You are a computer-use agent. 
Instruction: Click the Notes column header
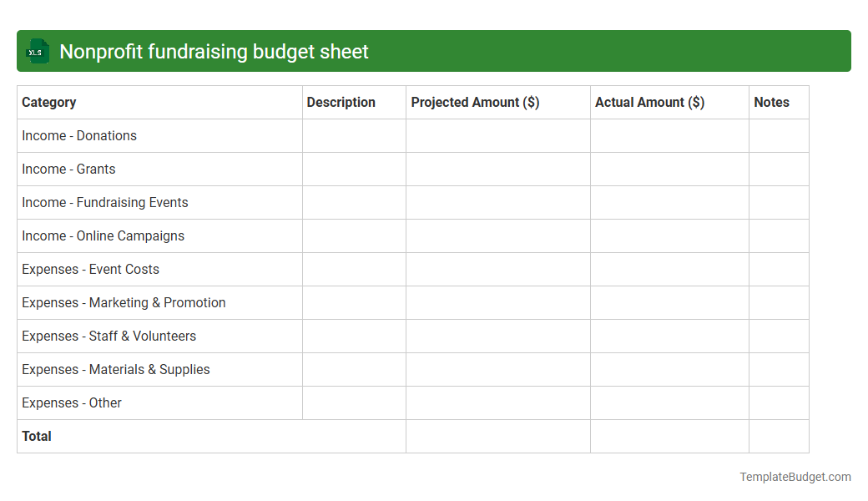coord(771,102)
